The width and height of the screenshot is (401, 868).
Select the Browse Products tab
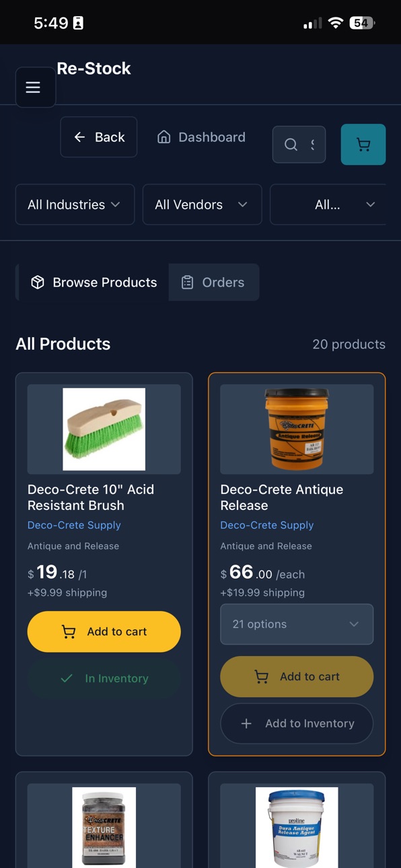94,283
